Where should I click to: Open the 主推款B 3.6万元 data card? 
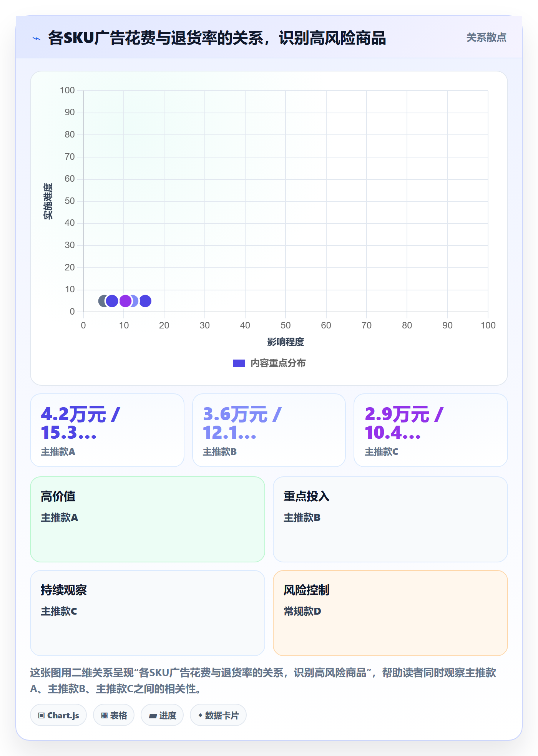click(x=269, y=430)
